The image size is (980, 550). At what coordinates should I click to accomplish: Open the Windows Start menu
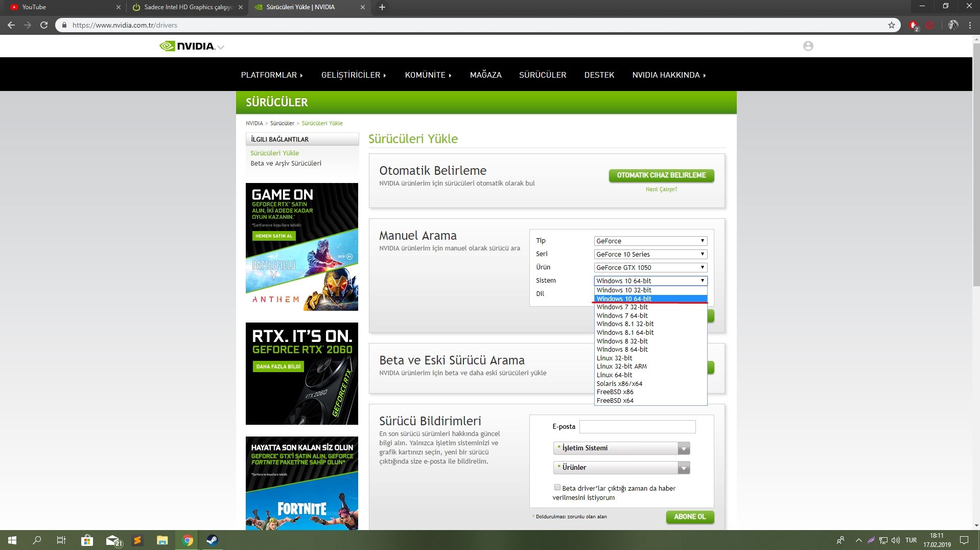pos(12,540)
